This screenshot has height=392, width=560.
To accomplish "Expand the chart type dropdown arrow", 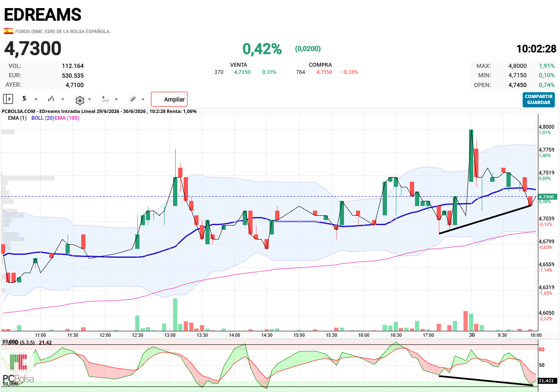I will click(x=63, y=99).
